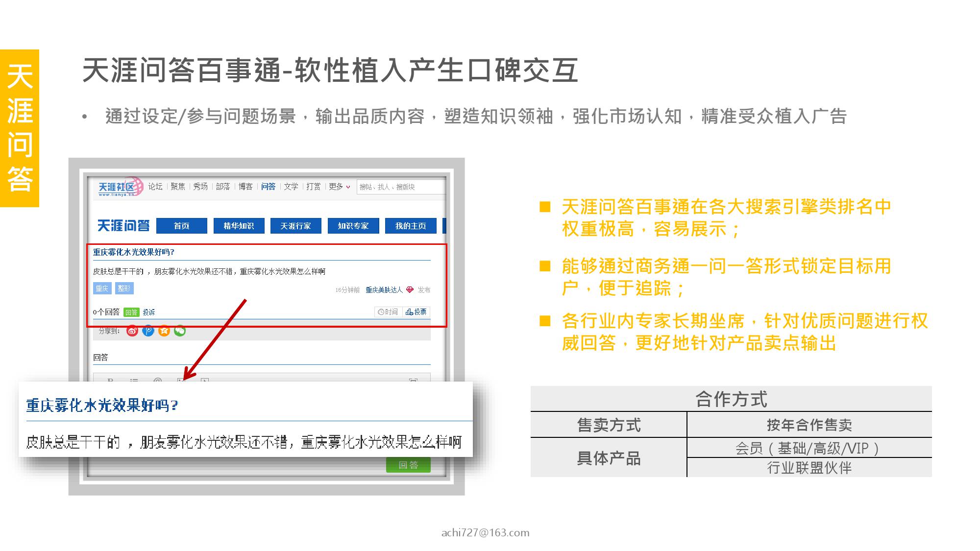Click the 整形 tag
The height and width of the screenshot is (551, 980).
pyautogui.click(x=124, y=288)
